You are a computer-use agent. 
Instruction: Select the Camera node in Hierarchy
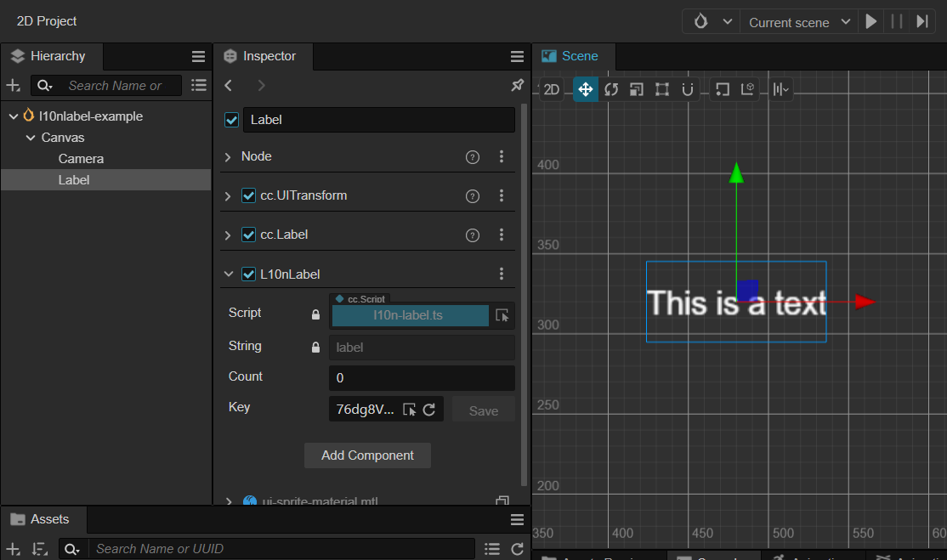click(x=81, y=159)
